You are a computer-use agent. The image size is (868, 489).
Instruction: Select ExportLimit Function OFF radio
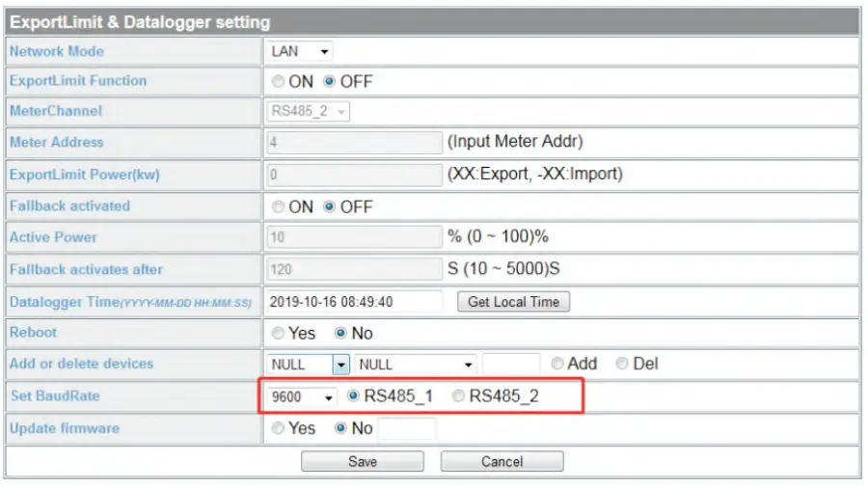(330, 81)
